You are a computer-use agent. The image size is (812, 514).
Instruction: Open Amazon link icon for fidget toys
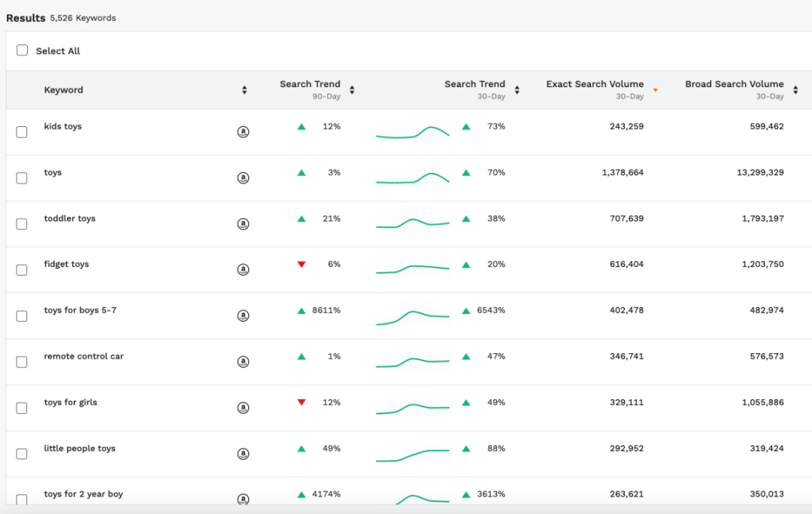pyautogui.click(x=243, y=270)
